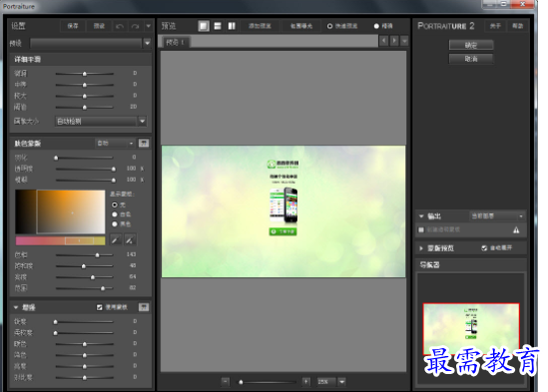Select the white show-mask radio option
The image size is (548, 392).
coord(114,214)
